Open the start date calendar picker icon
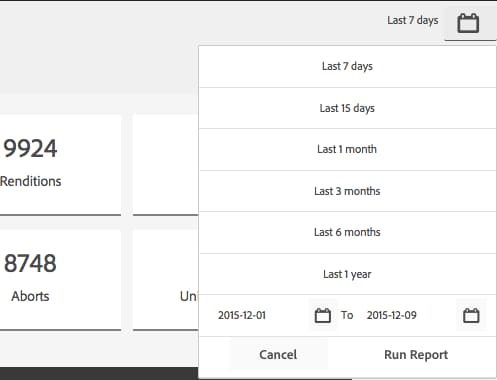 323,315
